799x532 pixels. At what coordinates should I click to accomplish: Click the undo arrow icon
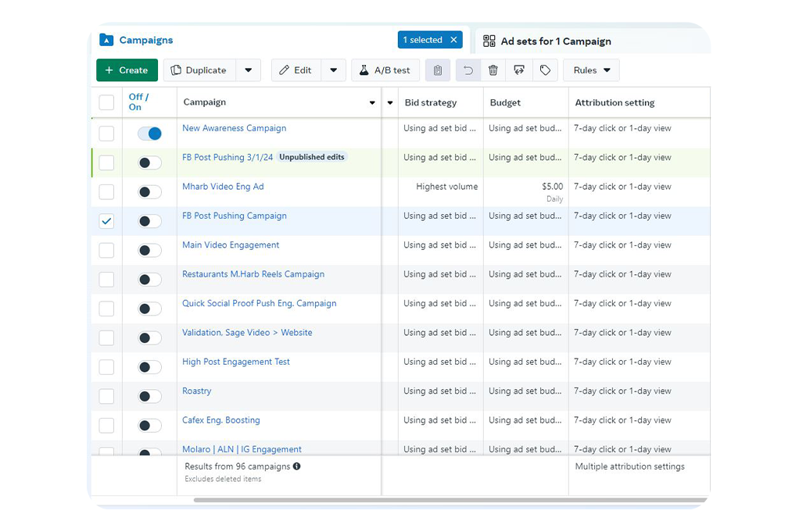coord(468,70)
